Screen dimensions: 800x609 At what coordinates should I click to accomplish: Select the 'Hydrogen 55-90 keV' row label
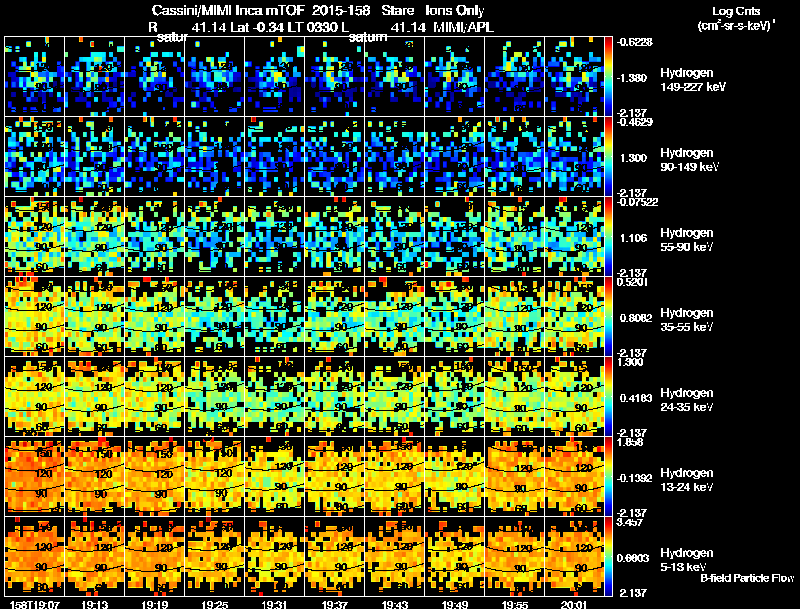(x=687, y=240)
